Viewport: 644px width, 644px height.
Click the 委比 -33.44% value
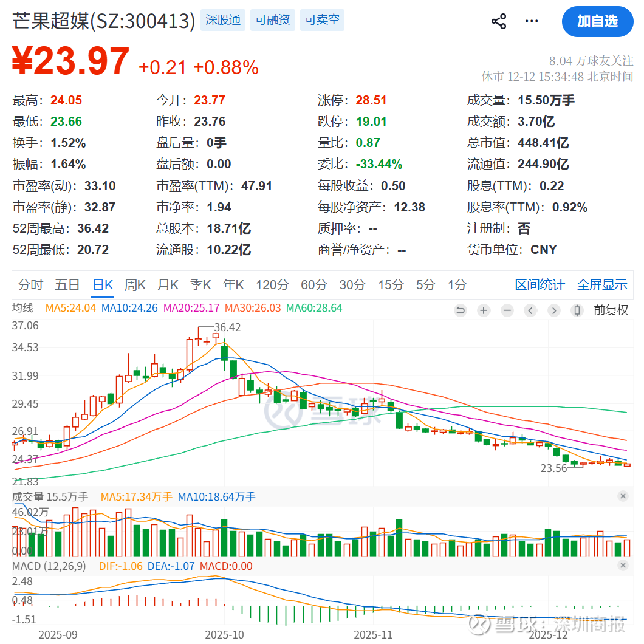379,164
